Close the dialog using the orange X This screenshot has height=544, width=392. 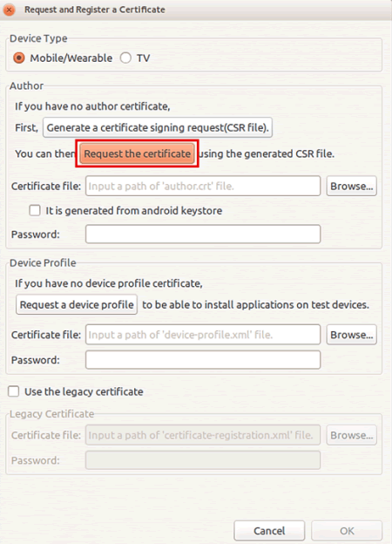coord(9,10)
